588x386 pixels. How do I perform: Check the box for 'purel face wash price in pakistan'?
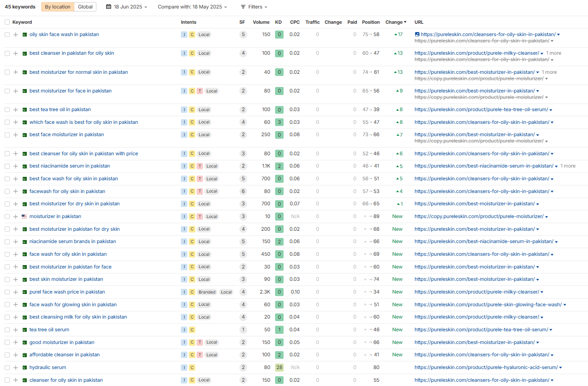click(7, 292)
